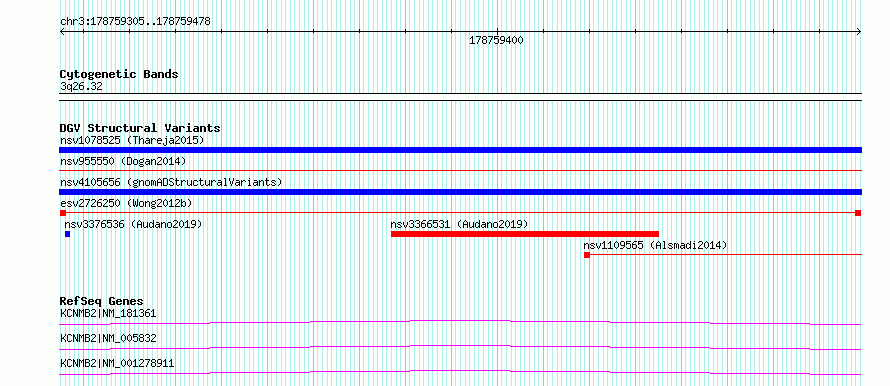890x386 pixels.
Task: Click the 178759400 ruler position label
Action: coord(496,40)
